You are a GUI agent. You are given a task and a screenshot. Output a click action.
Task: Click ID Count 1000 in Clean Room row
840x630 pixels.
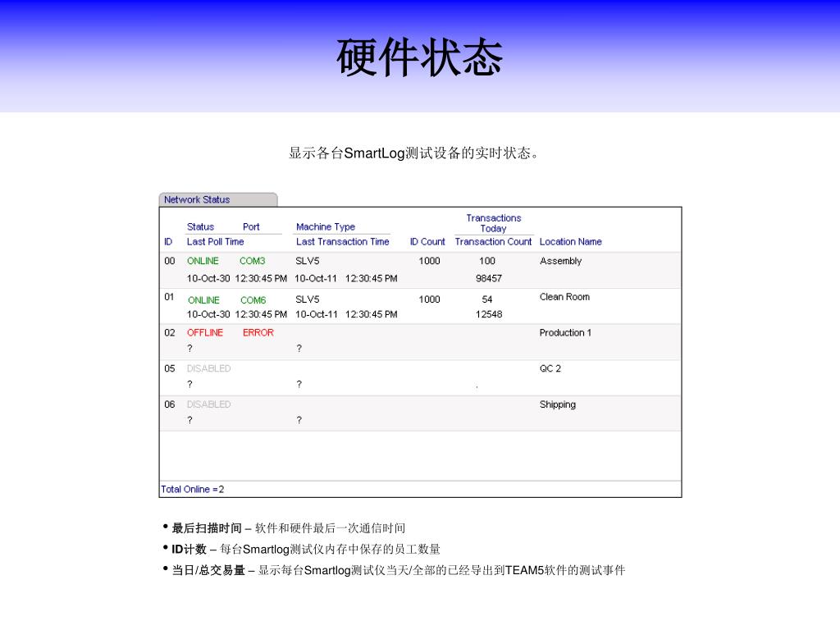tap(429, 299)
